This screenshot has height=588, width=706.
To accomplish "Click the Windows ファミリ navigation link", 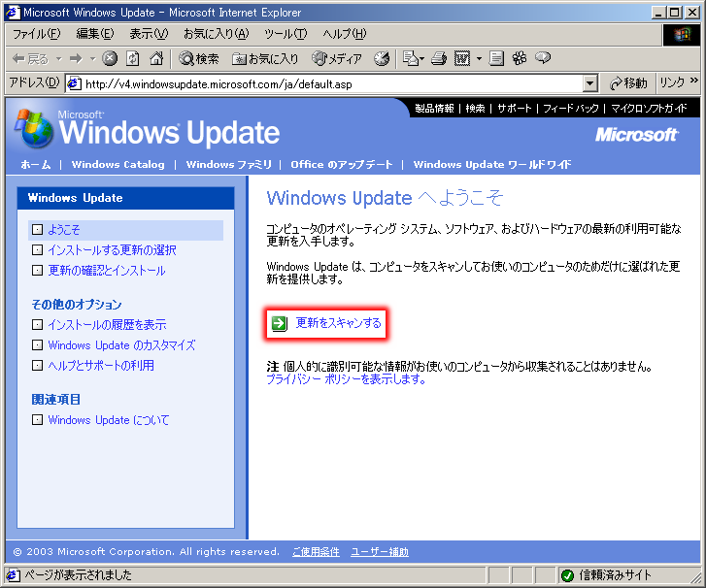I will click(229, 164).
